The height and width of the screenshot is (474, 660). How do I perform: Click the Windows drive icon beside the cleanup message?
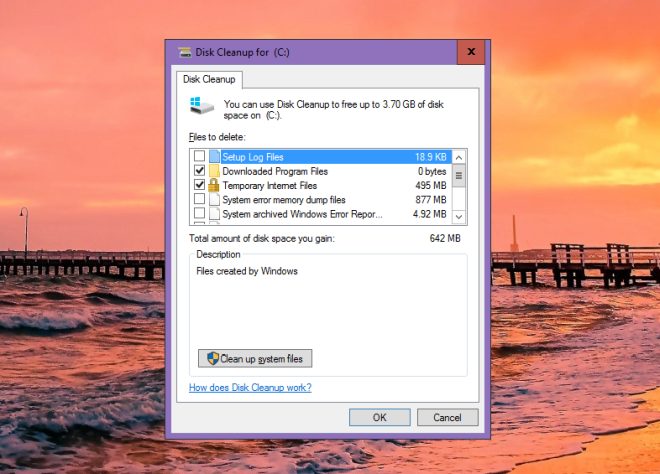coord(202,105)
